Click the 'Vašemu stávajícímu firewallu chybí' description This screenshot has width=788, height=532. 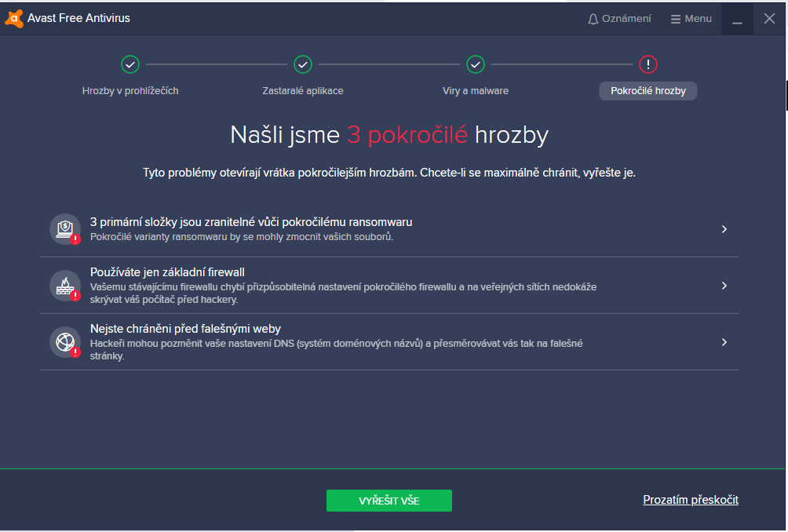point(343,293)
